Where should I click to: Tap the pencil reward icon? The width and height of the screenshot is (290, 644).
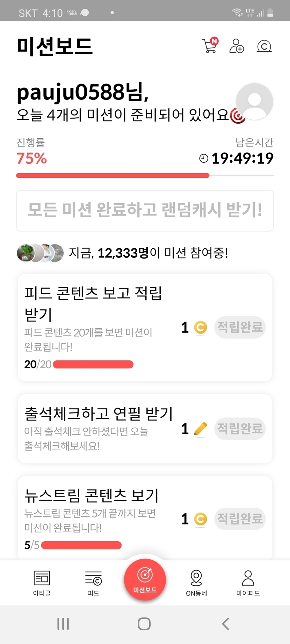(200, 429)
